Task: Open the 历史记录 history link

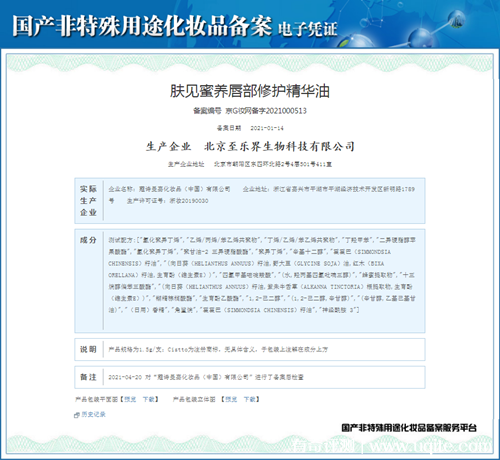Action: (x=93, y=414)
